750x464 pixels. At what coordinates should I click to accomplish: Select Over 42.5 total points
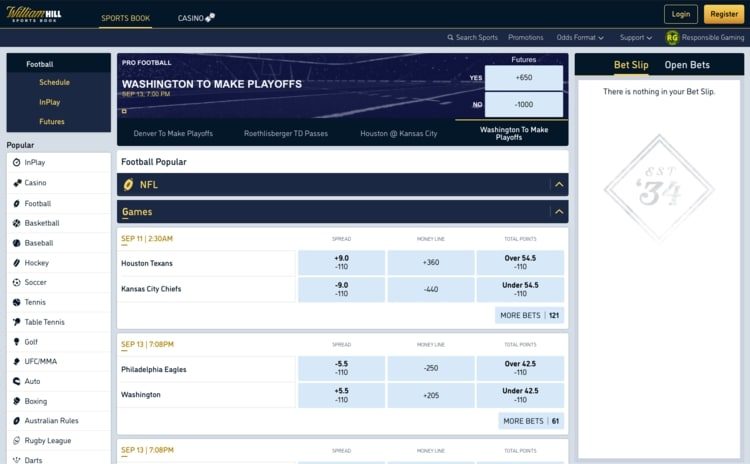[520, 368]
